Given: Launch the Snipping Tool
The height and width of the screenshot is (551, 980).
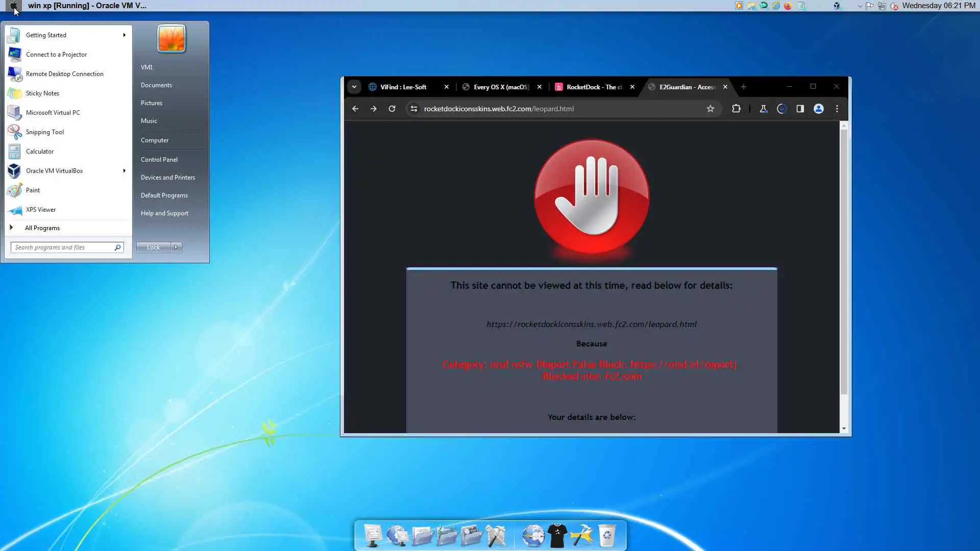Looking at the screenshot, I should (44, 132).
